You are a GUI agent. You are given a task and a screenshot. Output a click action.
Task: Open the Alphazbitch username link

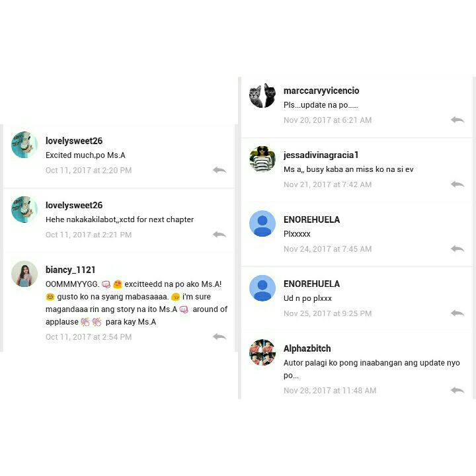(x=307, y=348)
